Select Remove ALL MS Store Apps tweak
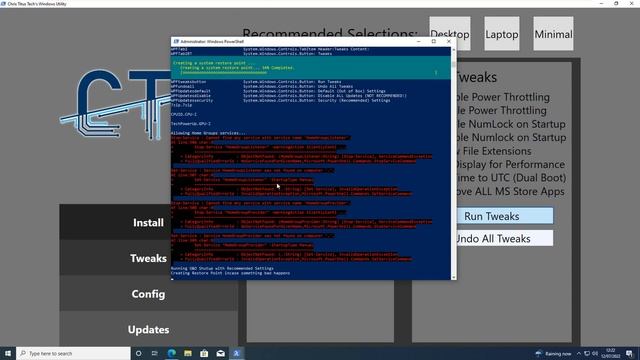The width and height of the screenshot is (640, 360). (511, 191)
